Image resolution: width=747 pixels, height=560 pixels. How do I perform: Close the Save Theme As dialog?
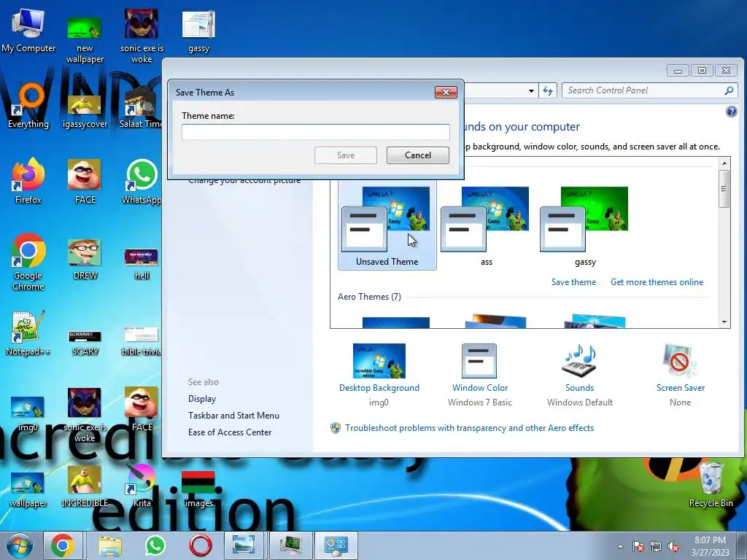pyautogui.click(x=446, y=92)
